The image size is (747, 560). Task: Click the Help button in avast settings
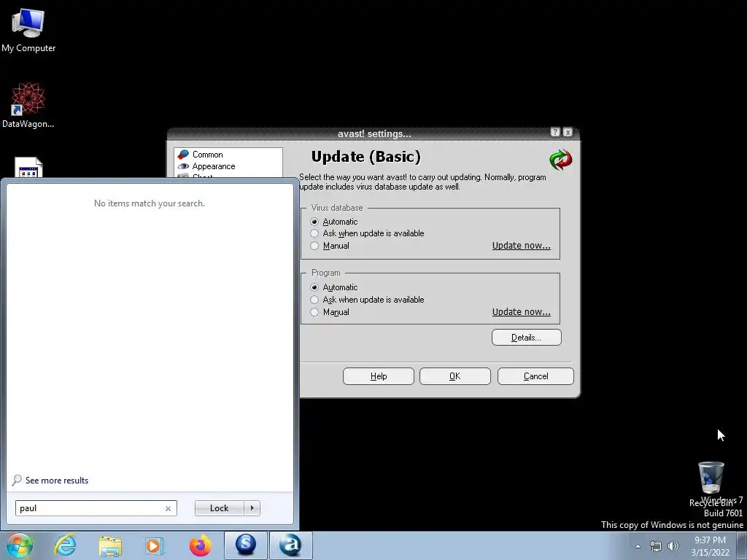379,376
